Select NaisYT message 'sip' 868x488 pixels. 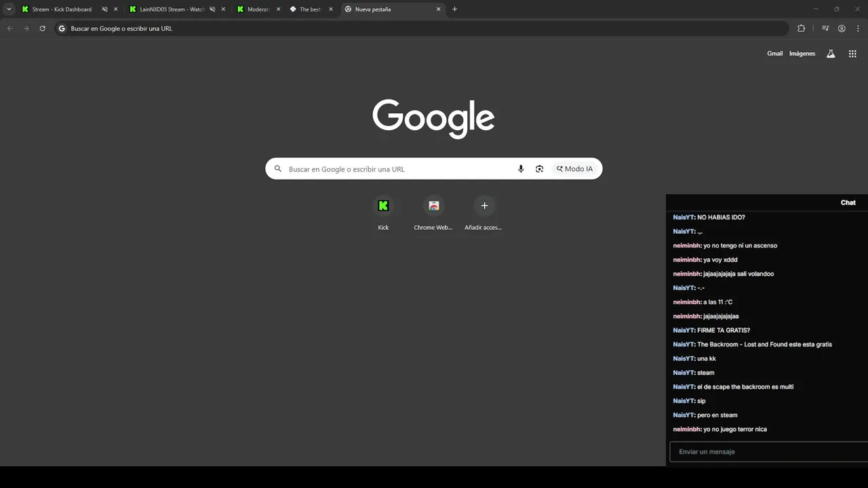pos(689,401)
